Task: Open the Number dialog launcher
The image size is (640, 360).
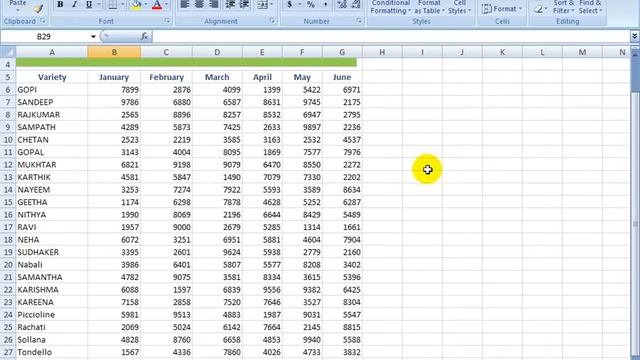Action: coord(359,21)
